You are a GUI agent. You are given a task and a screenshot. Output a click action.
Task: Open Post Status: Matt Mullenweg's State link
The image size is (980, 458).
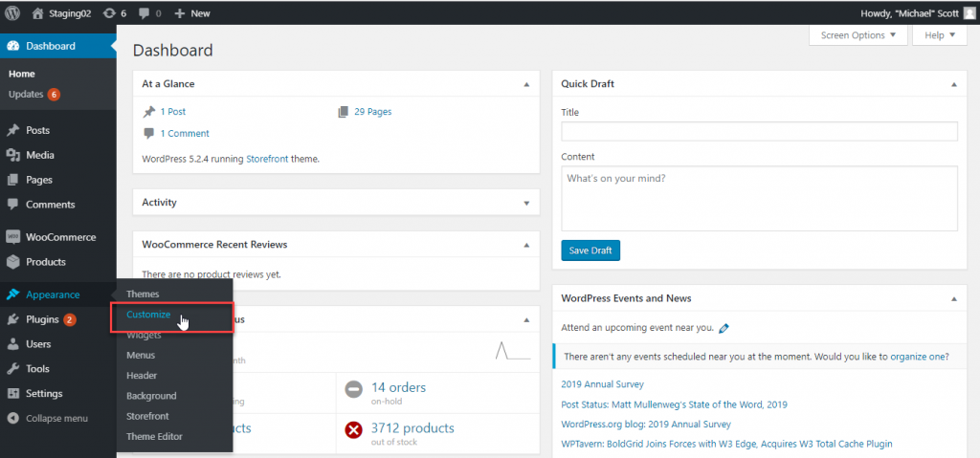[674, 404]
